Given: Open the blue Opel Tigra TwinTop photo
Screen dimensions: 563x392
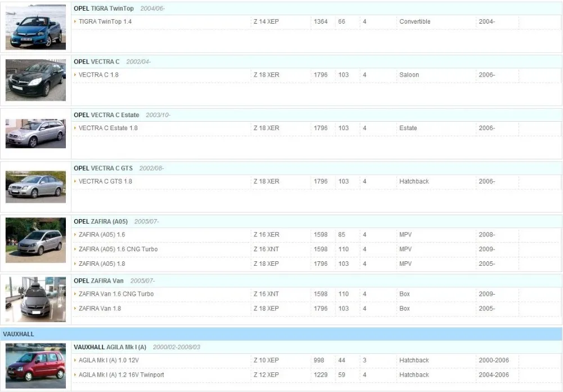Looking at the screenshot, I should pyautogui.click(x=35, y=27).
